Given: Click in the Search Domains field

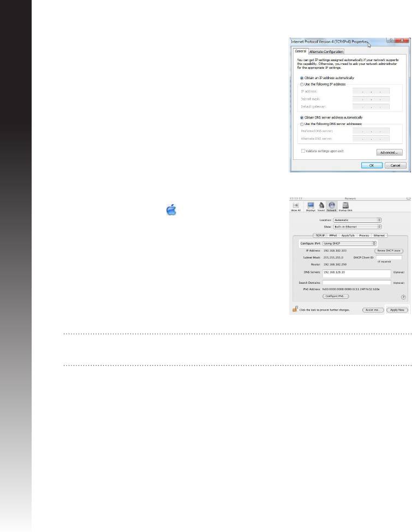Looking at the screenshot, I should coord(356,283).
